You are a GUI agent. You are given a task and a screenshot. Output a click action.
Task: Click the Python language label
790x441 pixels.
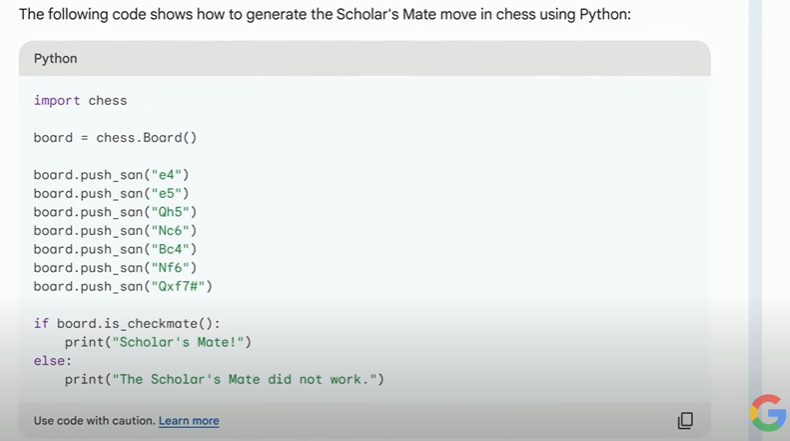[x=55, y=58]
